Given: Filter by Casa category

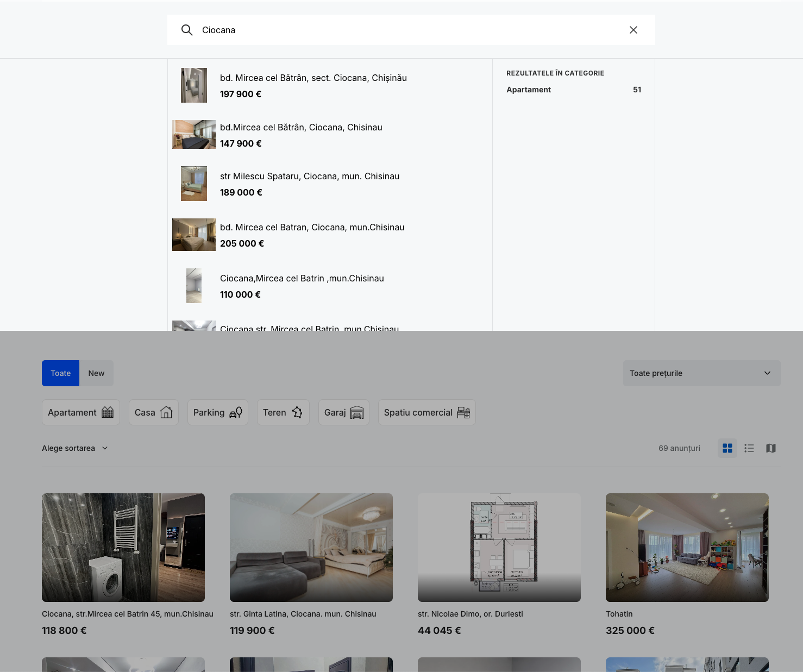Looking at the screenshot, I should pos(154,412).
